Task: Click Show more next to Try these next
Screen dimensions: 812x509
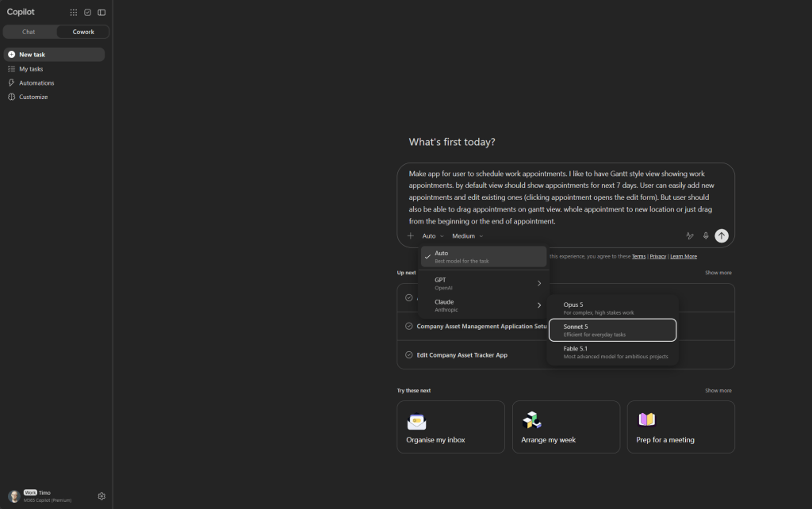Action: tap(718, 390)
